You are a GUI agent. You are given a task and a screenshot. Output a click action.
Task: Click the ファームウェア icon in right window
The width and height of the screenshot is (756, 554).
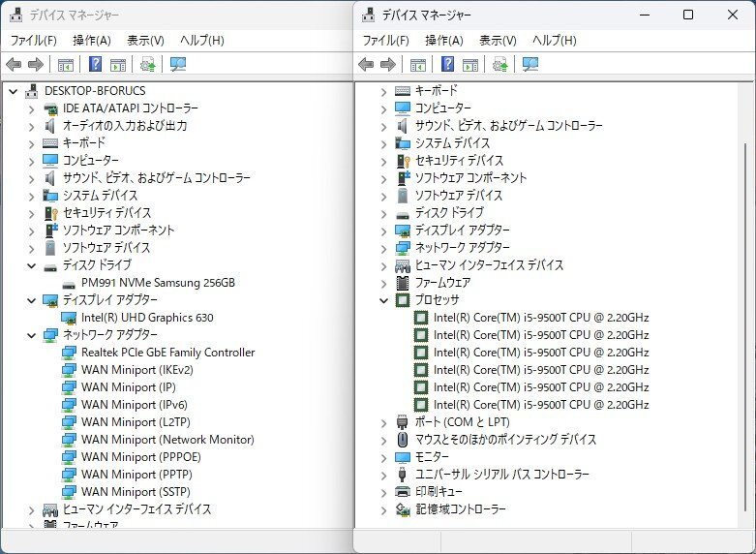(x=403, y=283)
